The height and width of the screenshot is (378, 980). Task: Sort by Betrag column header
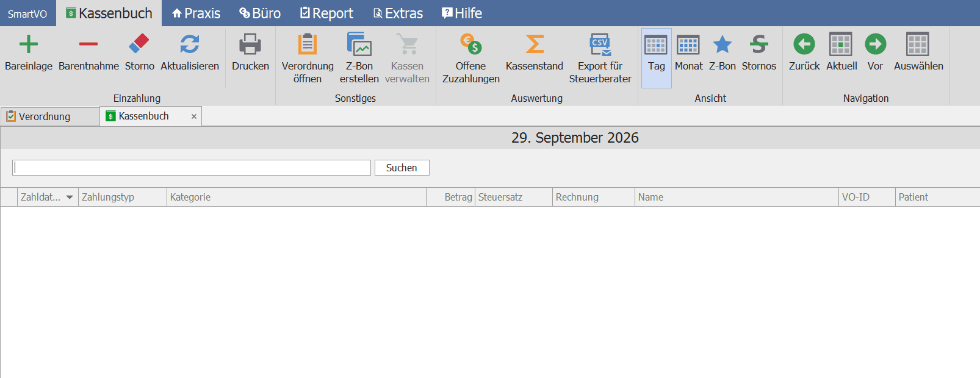point(450,197)
